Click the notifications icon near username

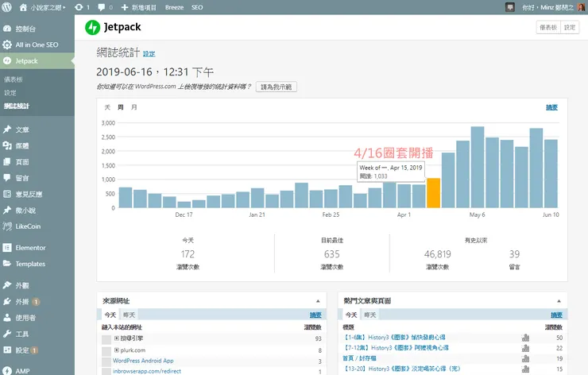(509, 6)
